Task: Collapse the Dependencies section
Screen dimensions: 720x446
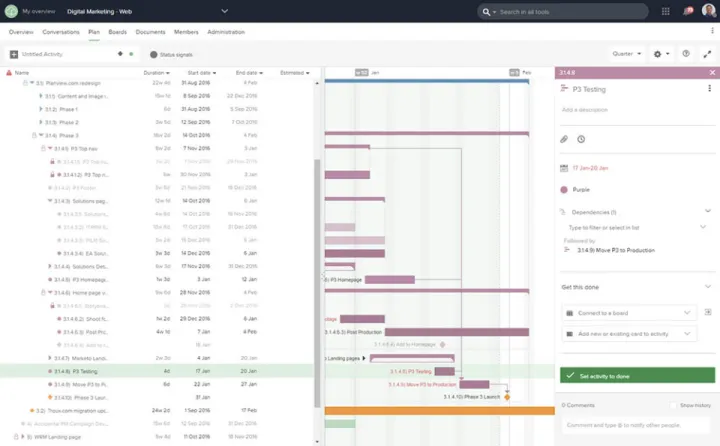Action: click(709, 211)
